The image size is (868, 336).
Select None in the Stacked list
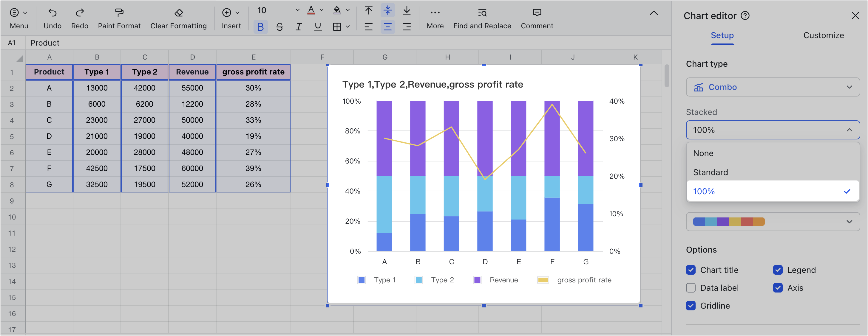[772, 153]
